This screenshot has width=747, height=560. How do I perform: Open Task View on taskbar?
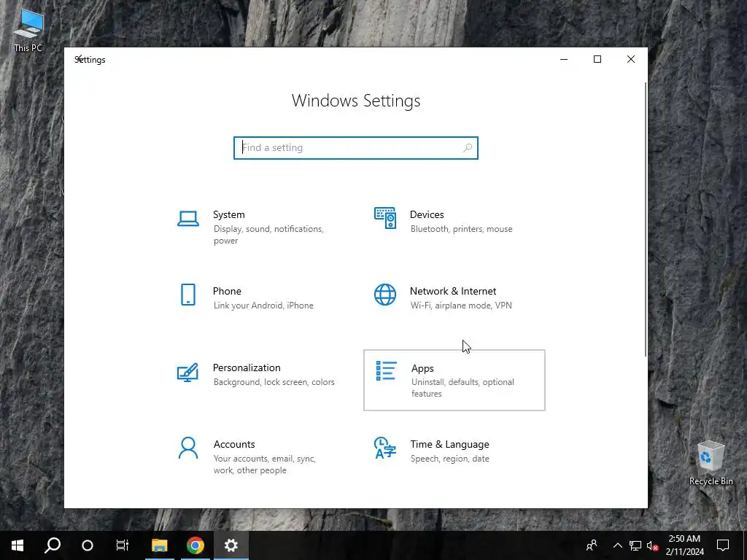point(123,545)
